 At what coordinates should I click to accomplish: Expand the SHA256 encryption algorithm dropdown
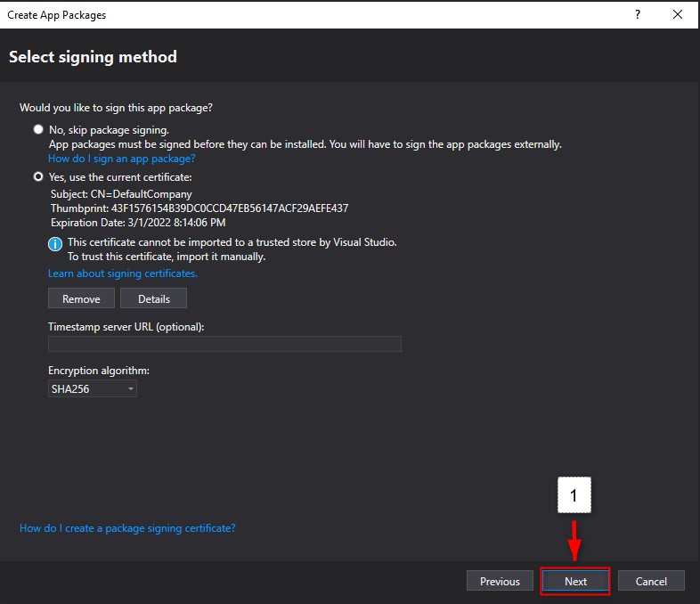(93, 388)
